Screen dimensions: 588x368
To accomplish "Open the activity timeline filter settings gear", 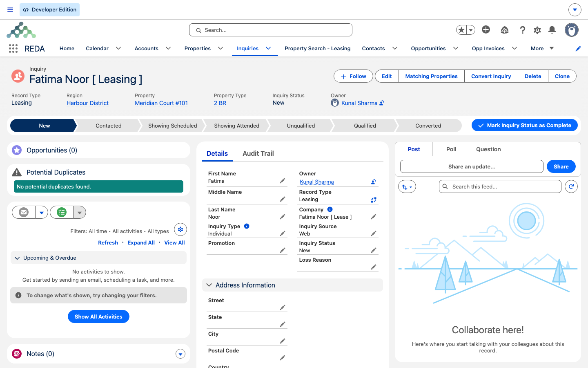I will pyautogui.click(x=180, y=229).
